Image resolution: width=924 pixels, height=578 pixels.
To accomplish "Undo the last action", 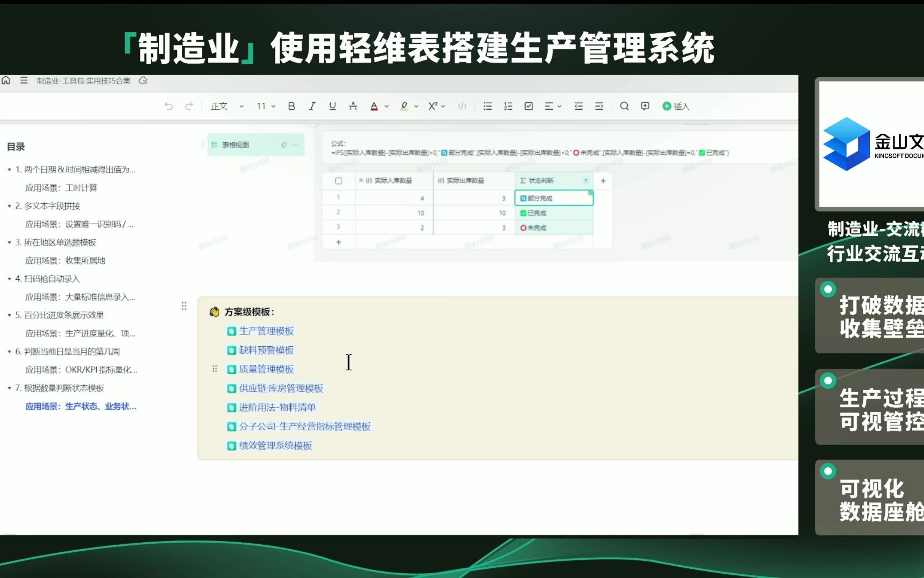I will click(168, 106).
